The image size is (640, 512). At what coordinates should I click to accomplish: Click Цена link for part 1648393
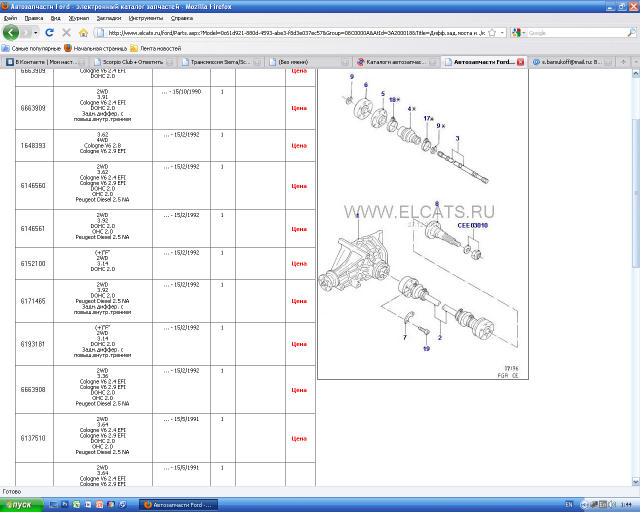pyautogui.click(x=298, y=146)
